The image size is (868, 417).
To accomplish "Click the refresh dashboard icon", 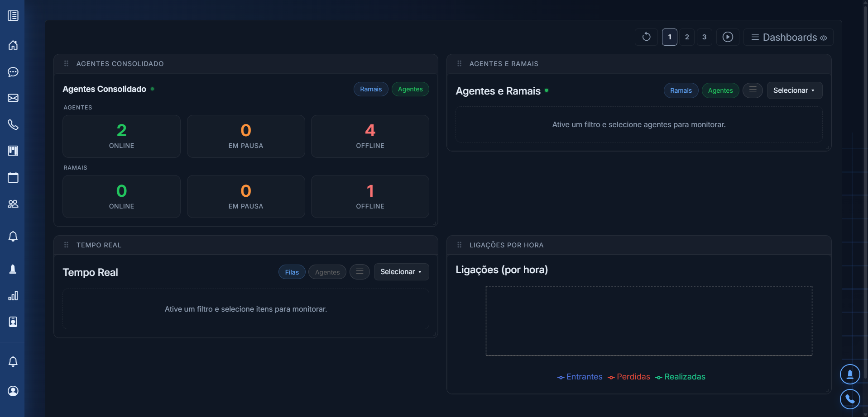I will pos(646,37).
